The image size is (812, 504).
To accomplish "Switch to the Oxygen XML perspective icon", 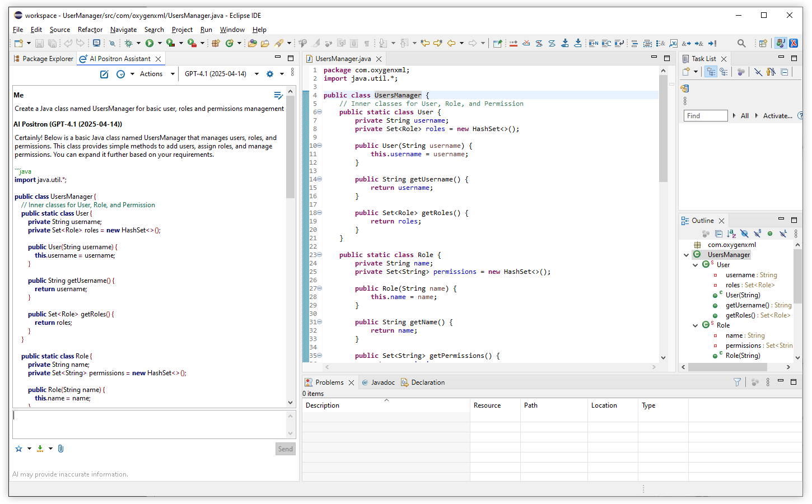I will (794, 43).
